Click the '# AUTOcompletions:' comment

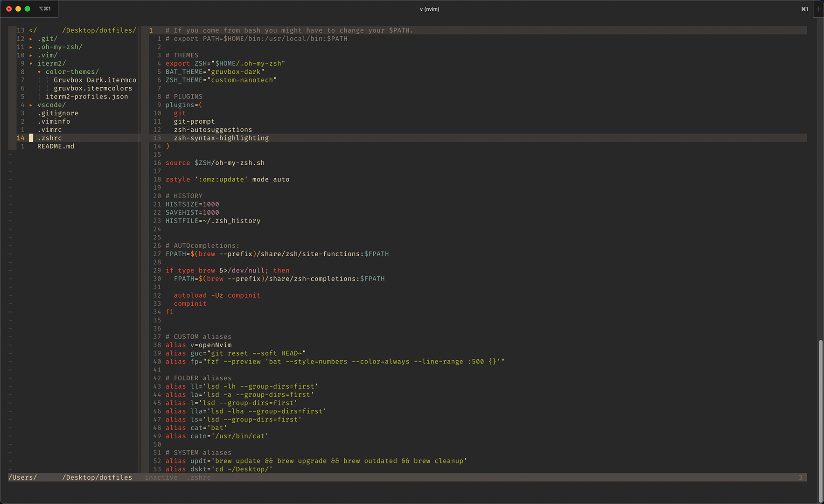[203, 246]
